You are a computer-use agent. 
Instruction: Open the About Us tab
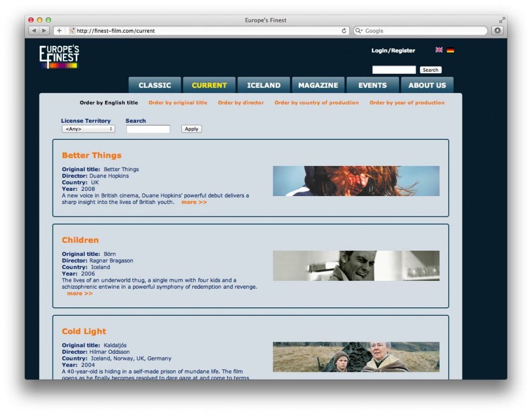pos(427,85)
